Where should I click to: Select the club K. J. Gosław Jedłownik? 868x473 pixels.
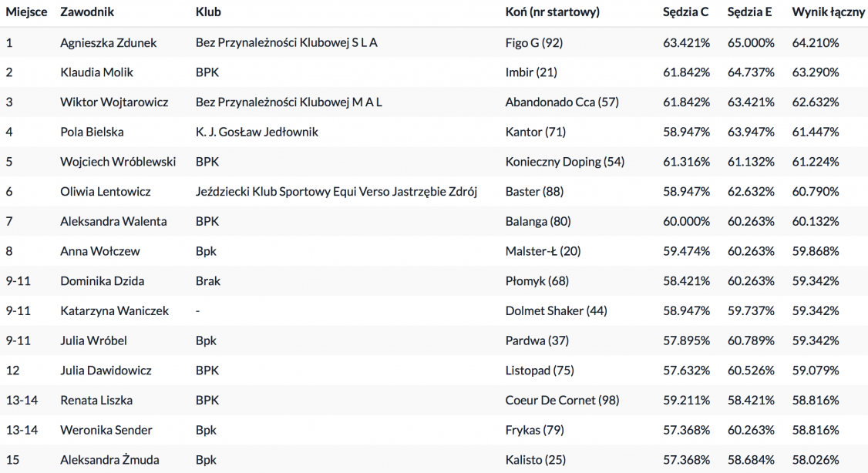point(257,132)
